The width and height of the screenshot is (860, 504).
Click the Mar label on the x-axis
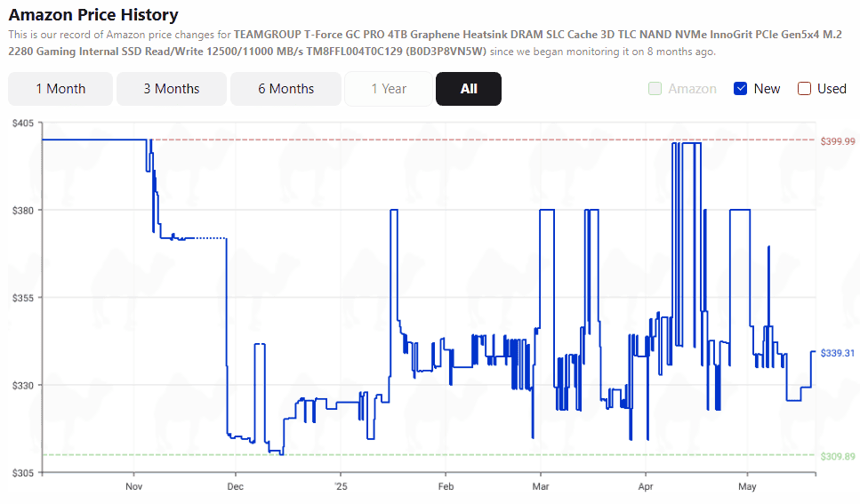541,486
